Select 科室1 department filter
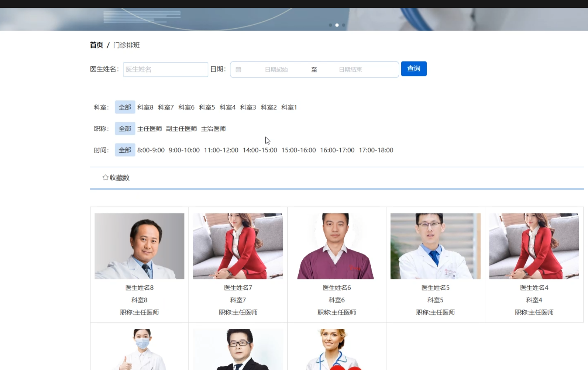The height and width of the screenshot is (370, 588). 289,107
